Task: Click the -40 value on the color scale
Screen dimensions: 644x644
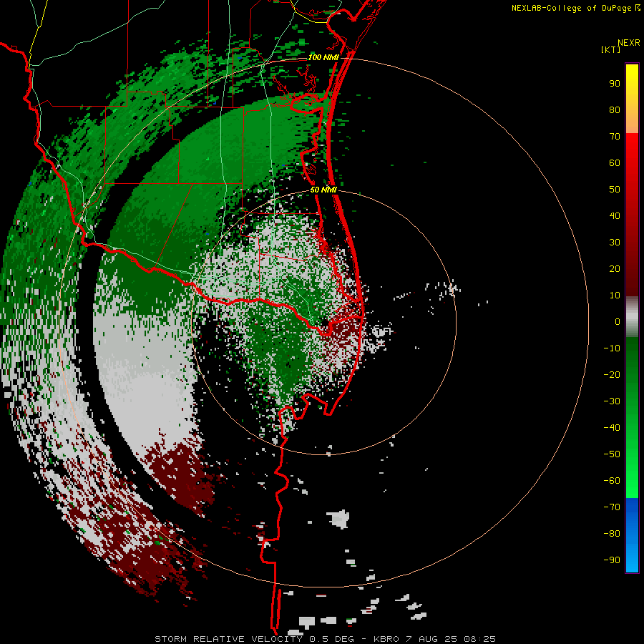Action: pyautogui.click(x=612, y=428)
